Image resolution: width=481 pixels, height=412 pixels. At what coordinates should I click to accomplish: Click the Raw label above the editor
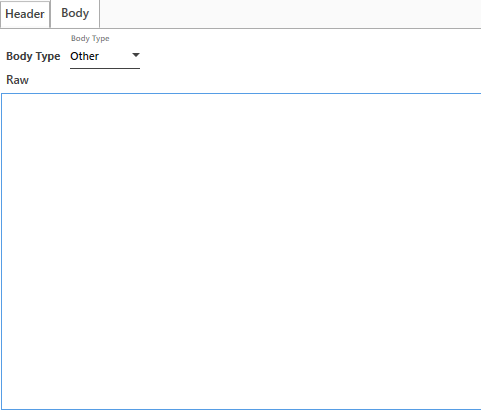18,80
